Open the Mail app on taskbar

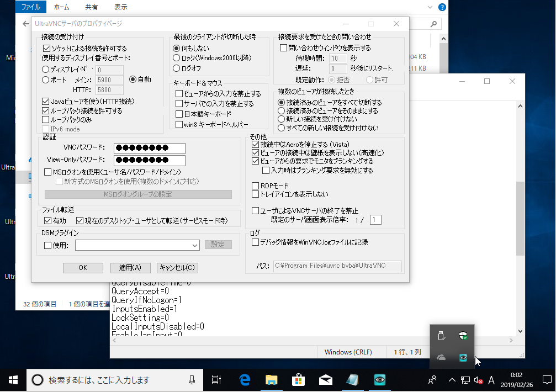pos(325,380)
